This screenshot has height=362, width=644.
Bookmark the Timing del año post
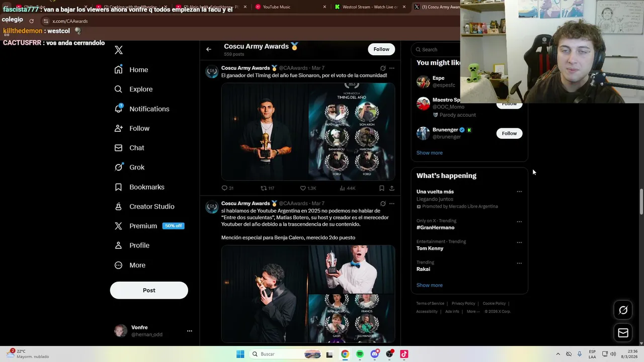tap(381, 188)
